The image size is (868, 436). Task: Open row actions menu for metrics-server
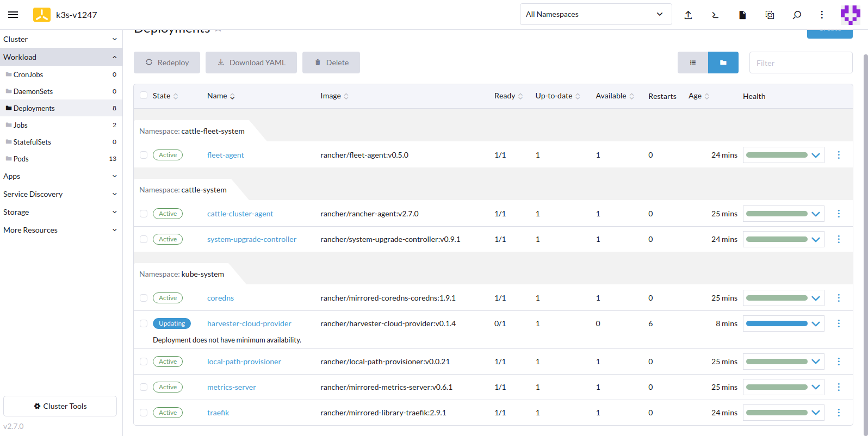point(839,387)
